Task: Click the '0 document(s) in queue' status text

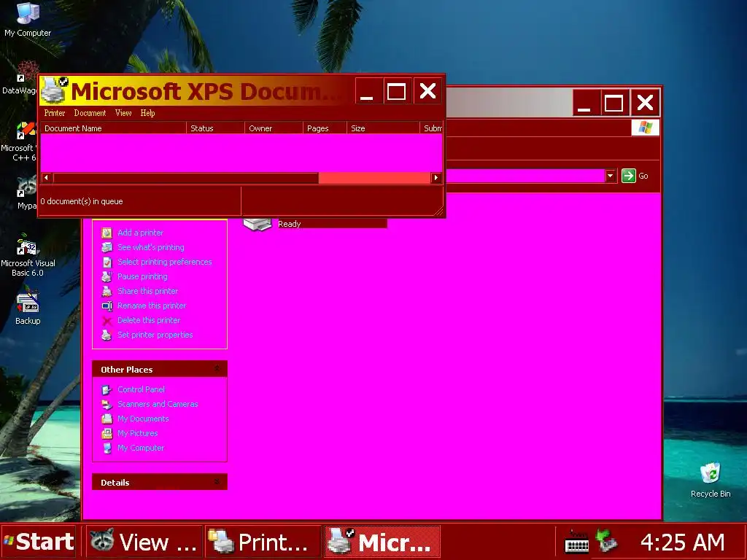Action: (x=82, y=201)
